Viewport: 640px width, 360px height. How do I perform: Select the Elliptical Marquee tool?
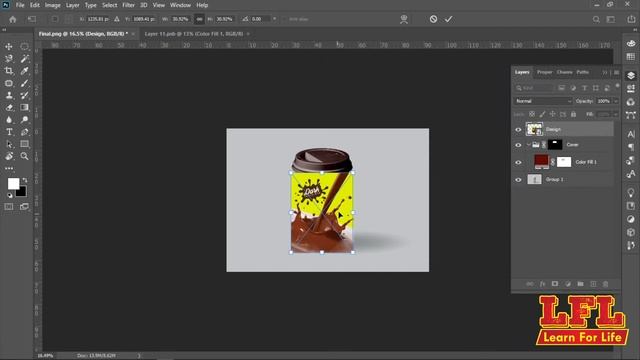[x=24, y=47]
